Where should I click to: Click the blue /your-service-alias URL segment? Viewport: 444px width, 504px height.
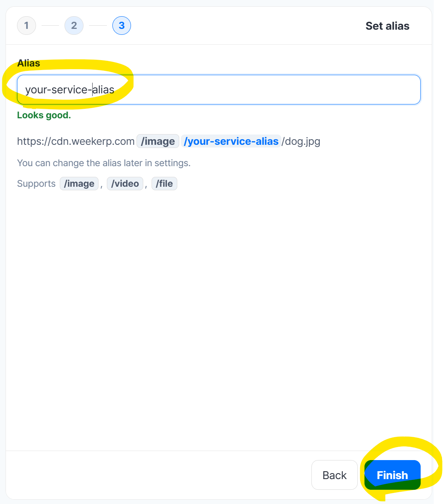pyautogui.click(x=231, y=141)
